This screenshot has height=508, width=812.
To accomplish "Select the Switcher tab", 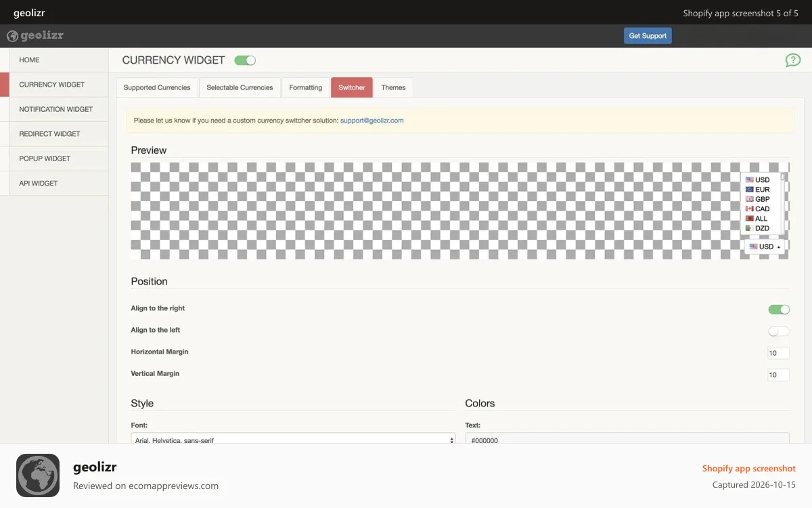I will click(x=352, y=87).
